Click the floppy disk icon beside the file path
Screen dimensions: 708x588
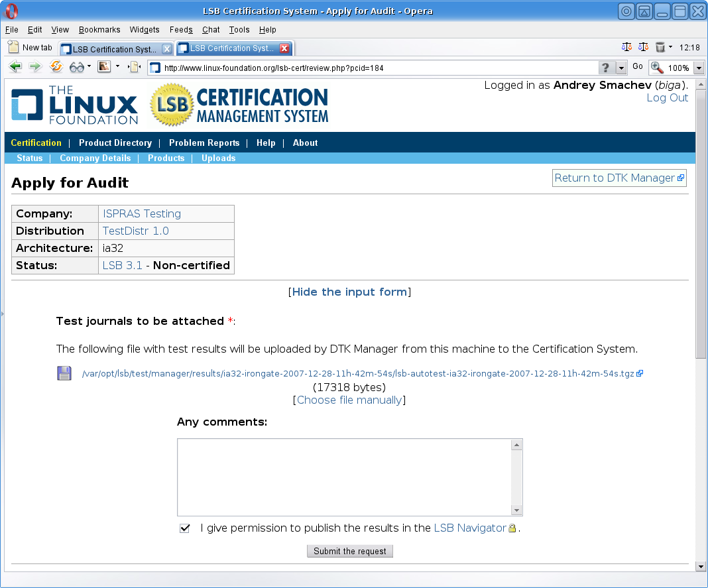point(64,373)
